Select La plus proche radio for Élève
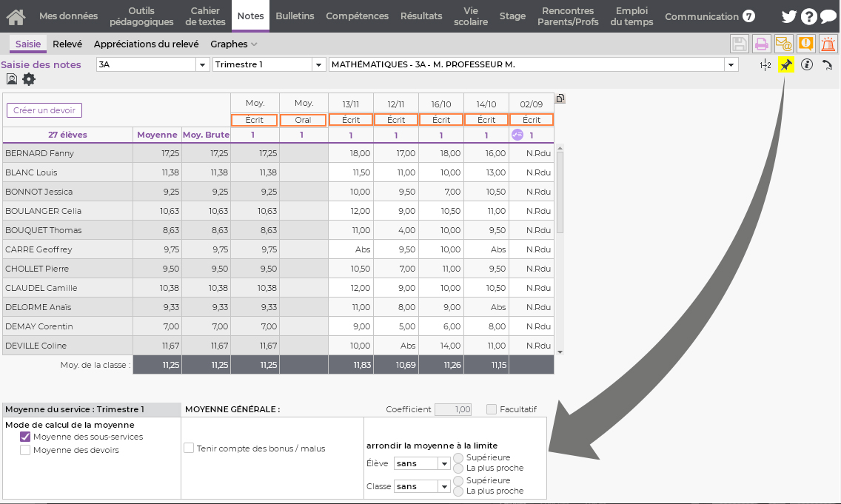 point(458,468)
